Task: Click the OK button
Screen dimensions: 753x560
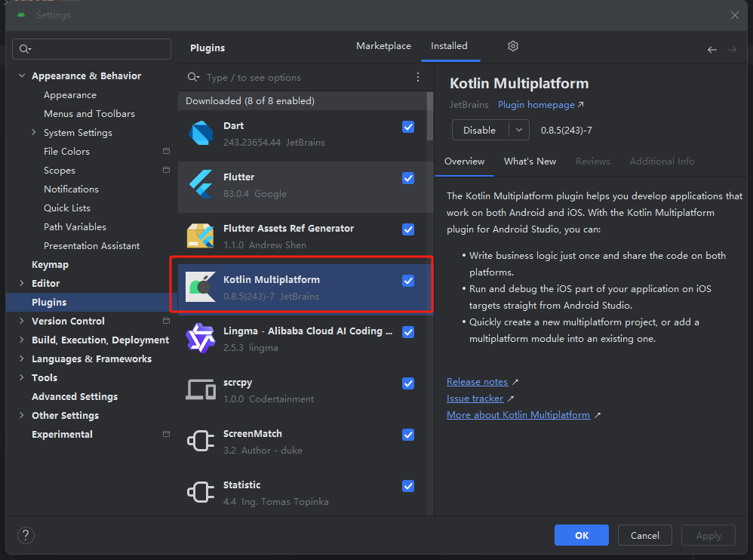Action: (582, 535)
